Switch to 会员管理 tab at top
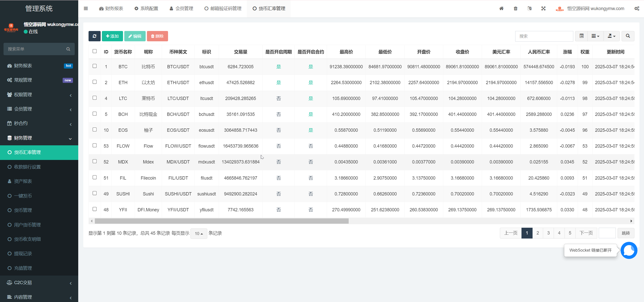Image resolution: width=644 pixels, height=302 pixels. click(181, 9)
